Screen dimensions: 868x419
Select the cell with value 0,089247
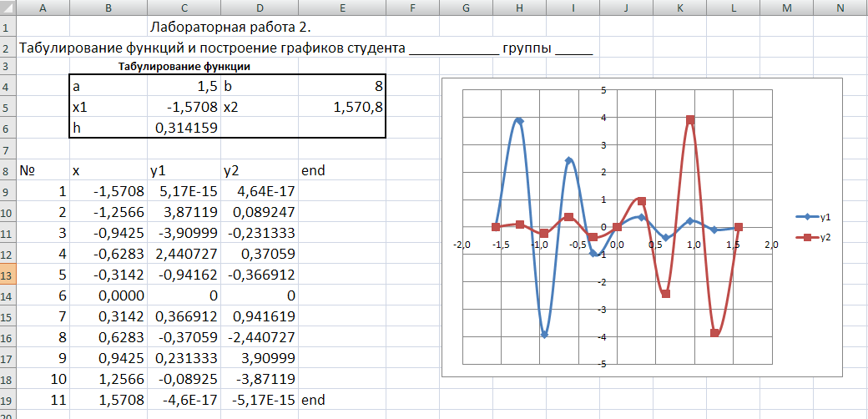point(259,212)
